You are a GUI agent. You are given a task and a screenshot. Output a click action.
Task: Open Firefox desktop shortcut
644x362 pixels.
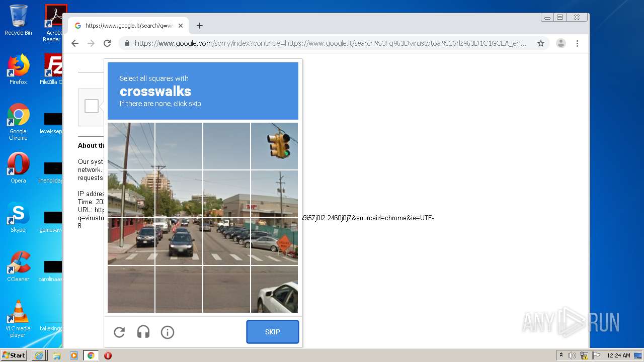tap(18, 69)
